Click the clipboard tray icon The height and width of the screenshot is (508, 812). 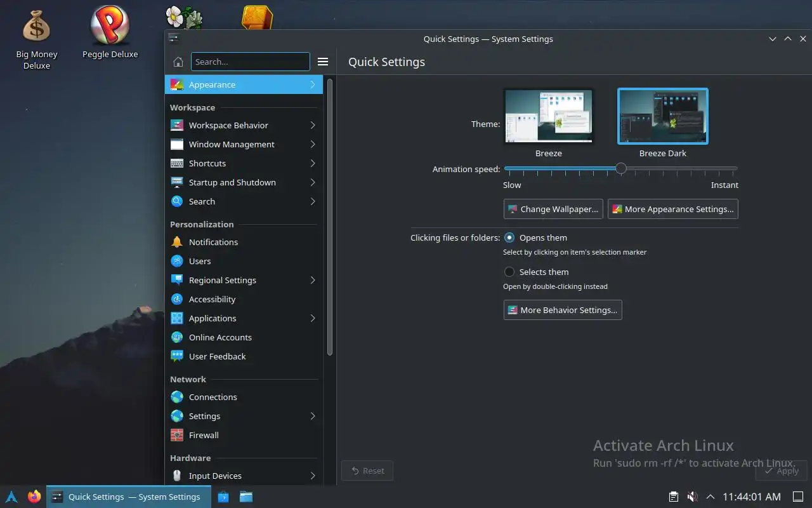[674, 497]
